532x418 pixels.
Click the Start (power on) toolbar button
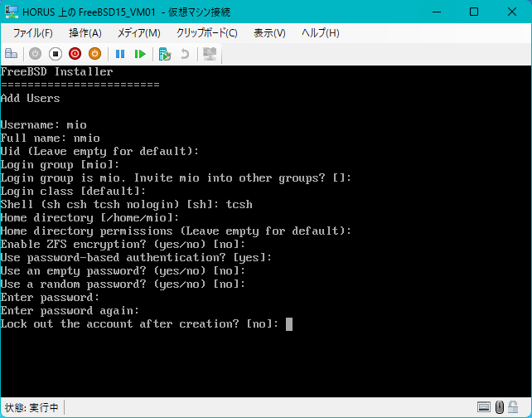click(35, 54)
